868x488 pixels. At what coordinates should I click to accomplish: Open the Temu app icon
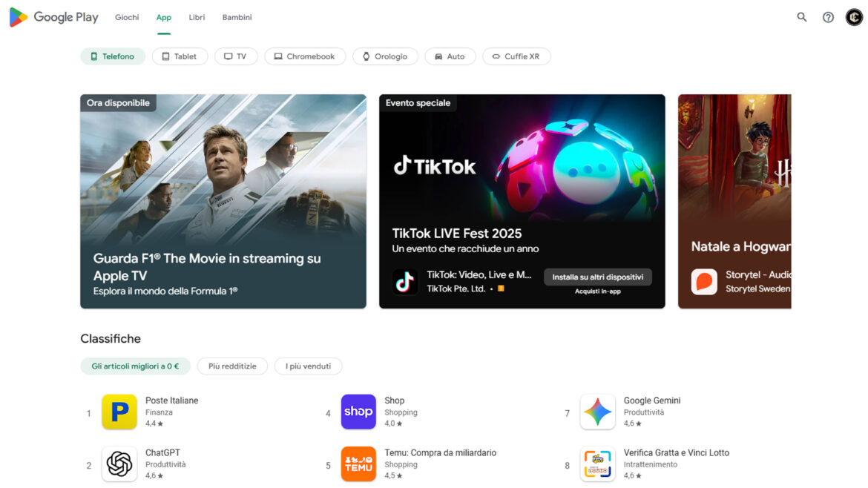[x=359, y=464]
